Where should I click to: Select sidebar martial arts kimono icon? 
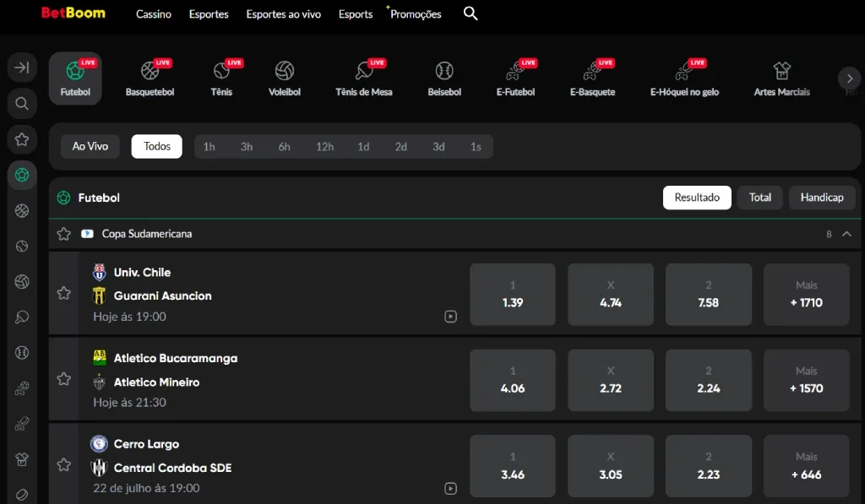22,459
